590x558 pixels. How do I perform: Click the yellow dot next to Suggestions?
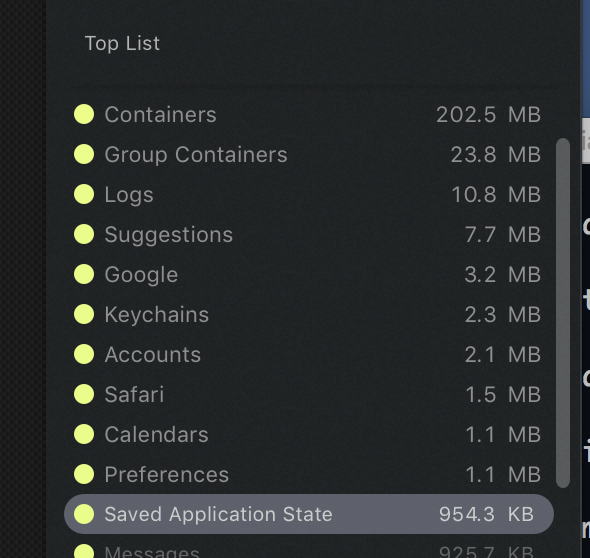coord(84,234)
